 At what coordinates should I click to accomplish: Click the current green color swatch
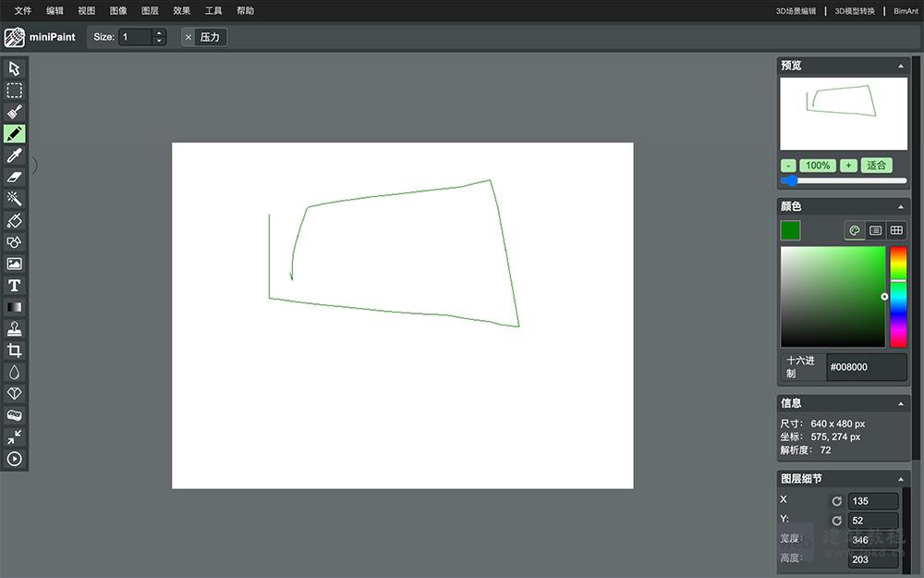coord(791,230)
